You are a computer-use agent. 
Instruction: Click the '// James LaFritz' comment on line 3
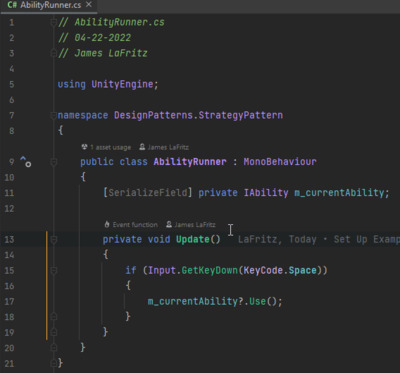click(x=103, y=53)
